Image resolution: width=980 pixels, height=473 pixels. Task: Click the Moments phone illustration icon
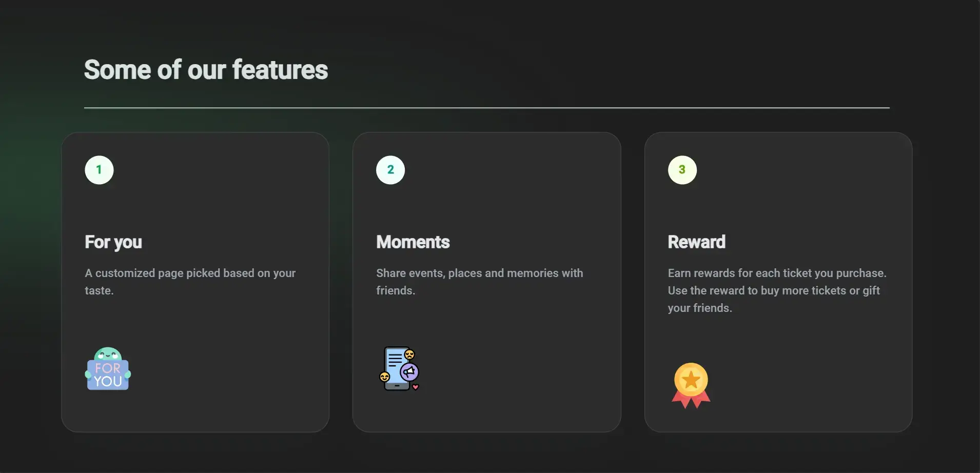(399, 368)
